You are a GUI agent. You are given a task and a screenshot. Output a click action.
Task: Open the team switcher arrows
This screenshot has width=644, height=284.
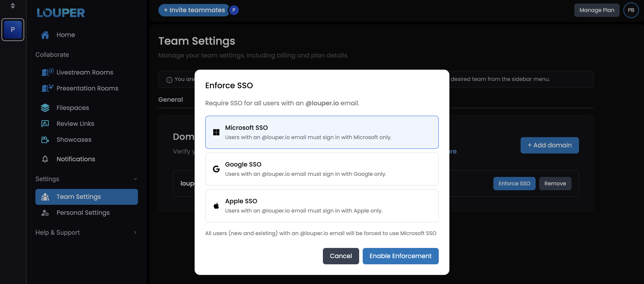pos(13,6)
